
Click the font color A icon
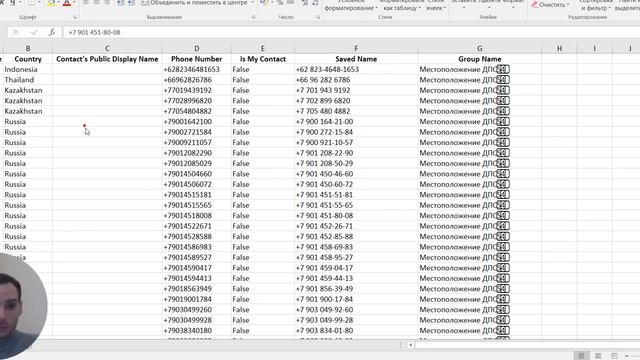(x=67, y=2)
